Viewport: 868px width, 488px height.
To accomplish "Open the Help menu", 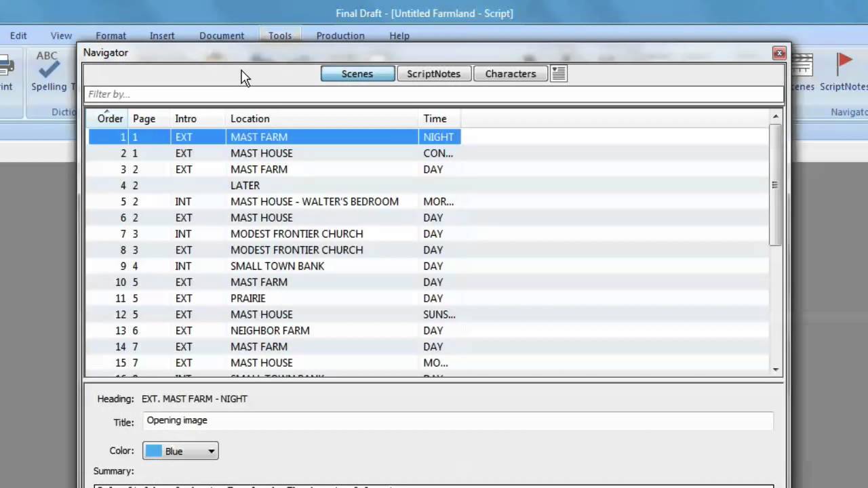I will (399, 36).
